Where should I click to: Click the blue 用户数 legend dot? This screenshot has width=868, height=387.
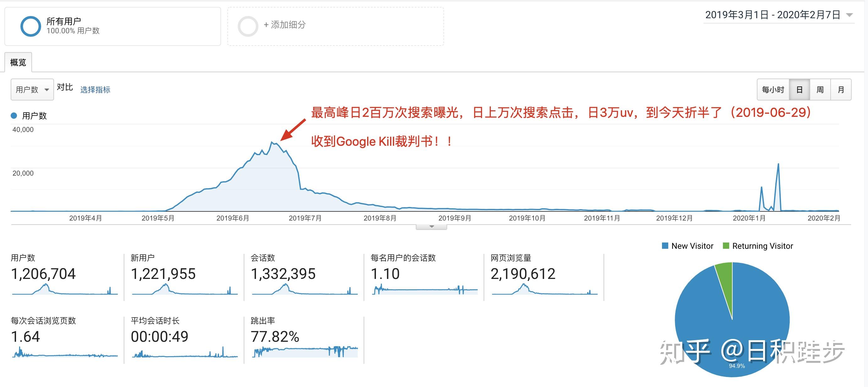(x=14, y=116)
